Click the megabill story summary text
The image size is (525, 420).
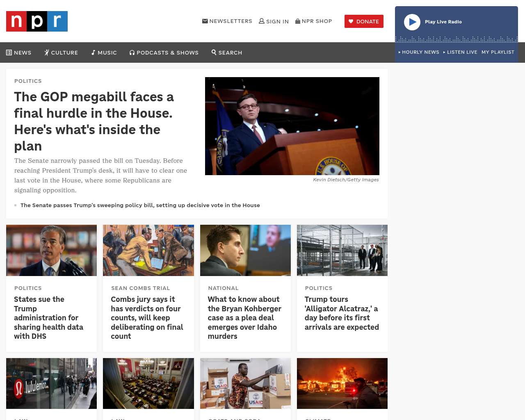100,176
